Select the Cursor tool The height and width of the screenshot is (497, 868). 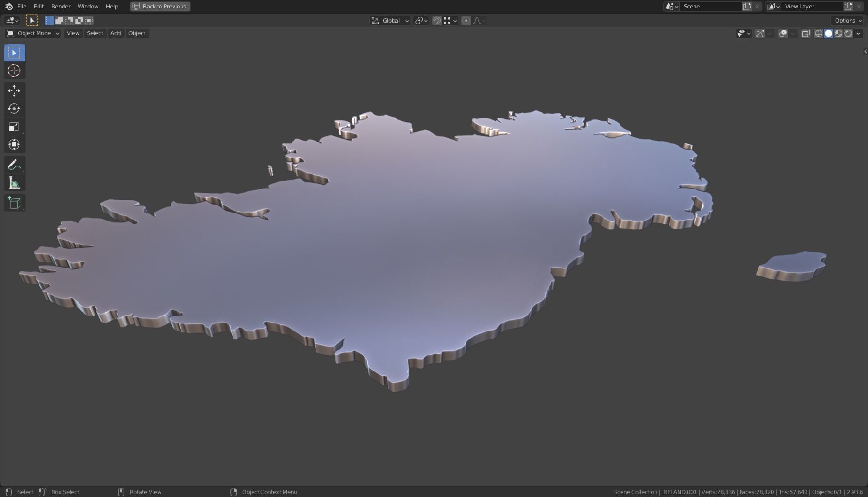(15, 71)
